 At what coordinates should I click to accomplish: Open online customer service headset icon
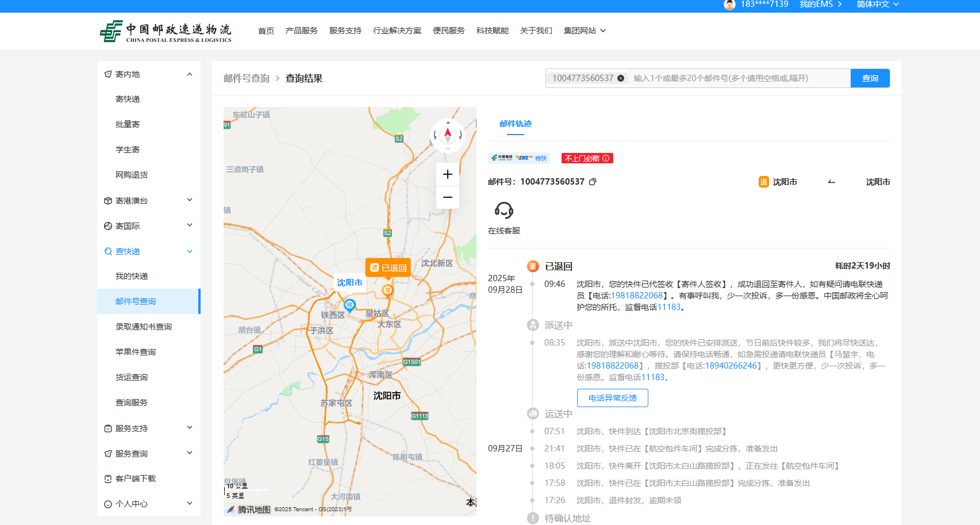[504, 210]
